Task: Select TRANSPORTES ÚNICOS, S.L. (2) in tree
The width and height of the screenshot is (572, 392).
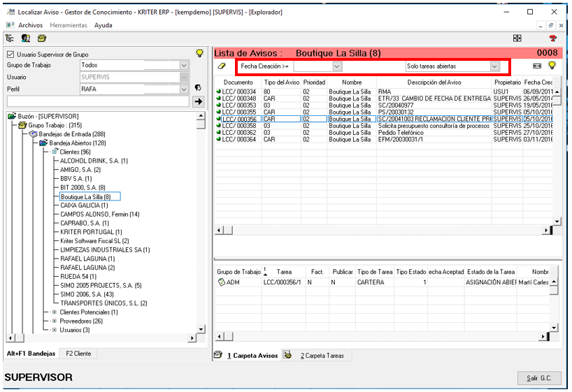Action: click(x=103, y=303)
